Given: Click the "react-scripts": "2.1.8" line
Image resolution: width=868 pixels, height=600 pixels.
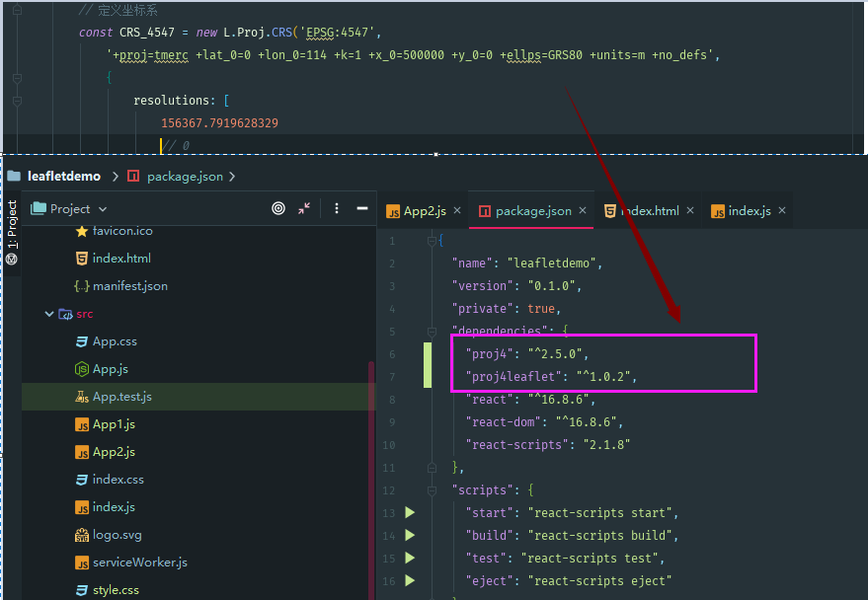Looking at the screenshot, I should [x=548, y=445].
